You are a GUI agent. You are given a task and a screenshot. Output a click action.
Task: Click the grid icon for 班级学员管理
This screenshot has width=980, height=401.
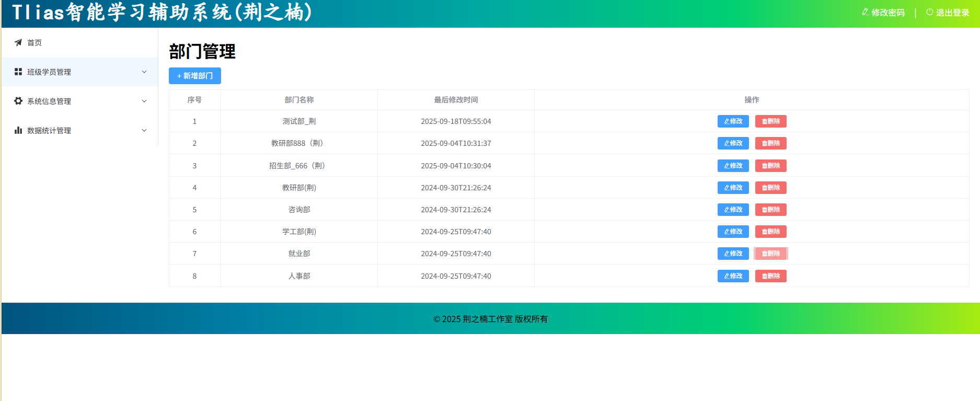18,72
